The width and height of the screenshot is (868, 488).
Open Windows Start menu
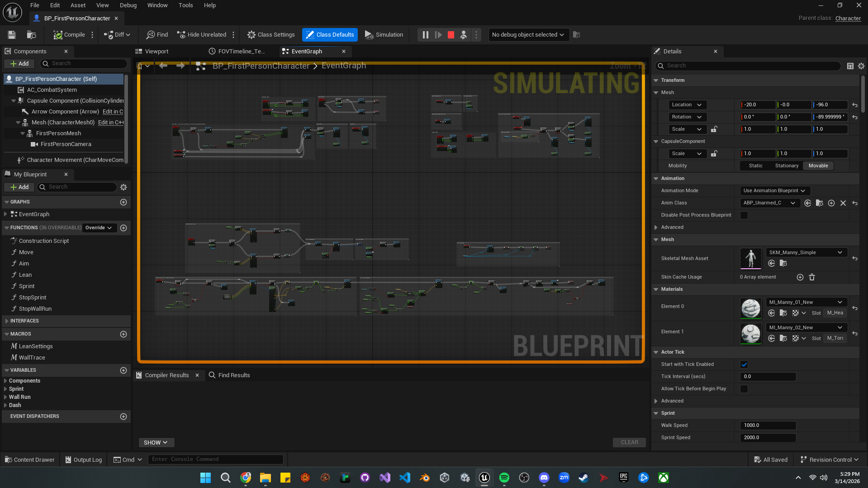click(205, 478)
